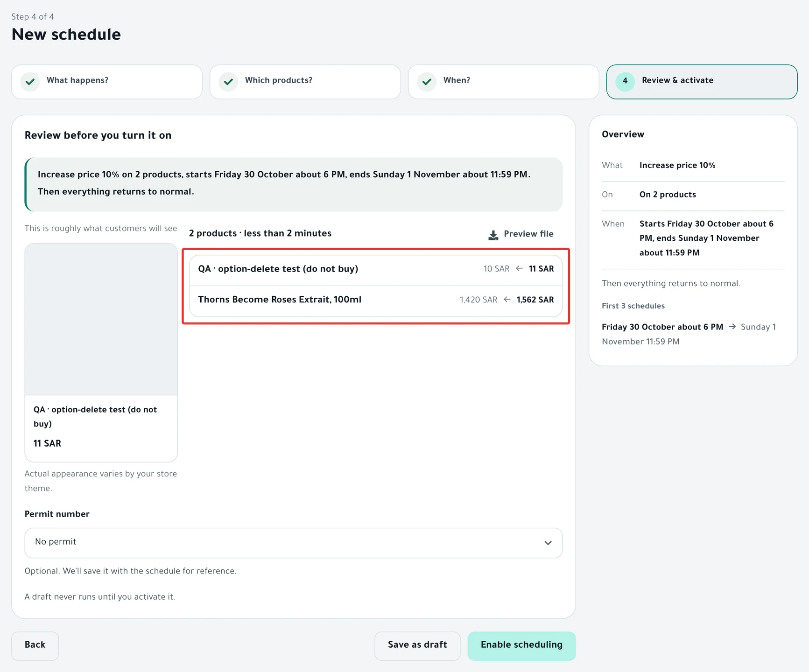Click the Preview file link
This screenshot has width=809, height=672.
[521, 234]
